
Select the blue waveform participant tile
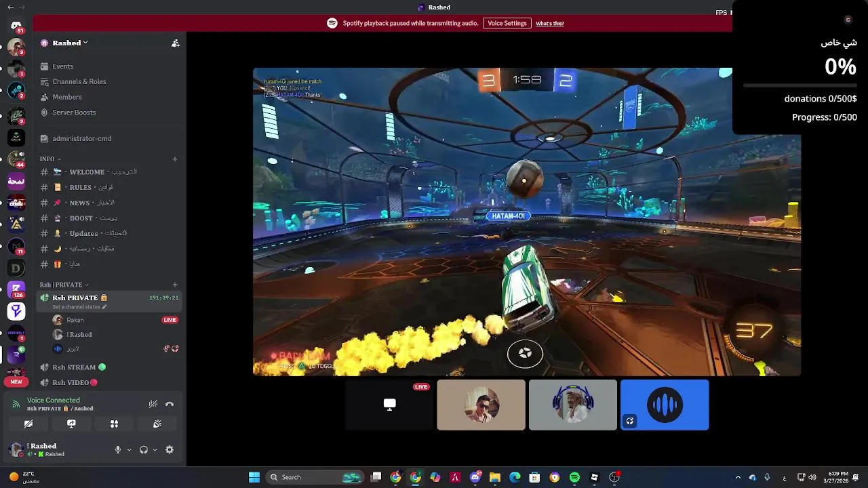[x=665, y=405]
